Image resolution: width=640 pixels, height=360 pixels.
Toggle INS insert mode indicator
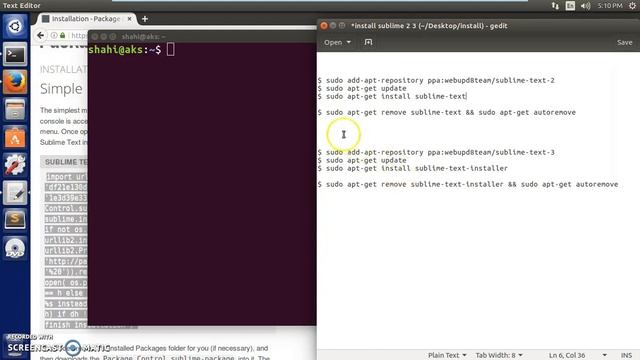tap(626, 355)
